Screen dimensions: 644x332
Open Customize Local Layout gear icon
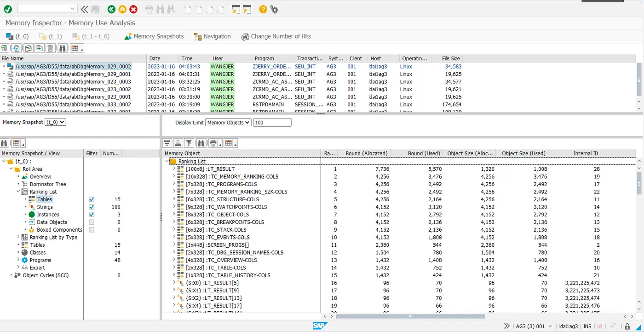pos(274,9)
